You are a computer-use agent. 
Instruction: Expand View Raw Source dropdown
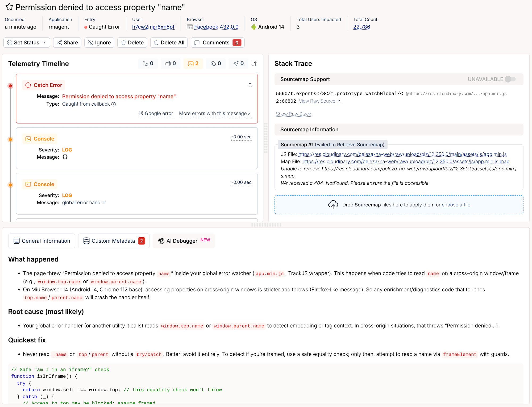pyautogui.click(x=320, y=101)
